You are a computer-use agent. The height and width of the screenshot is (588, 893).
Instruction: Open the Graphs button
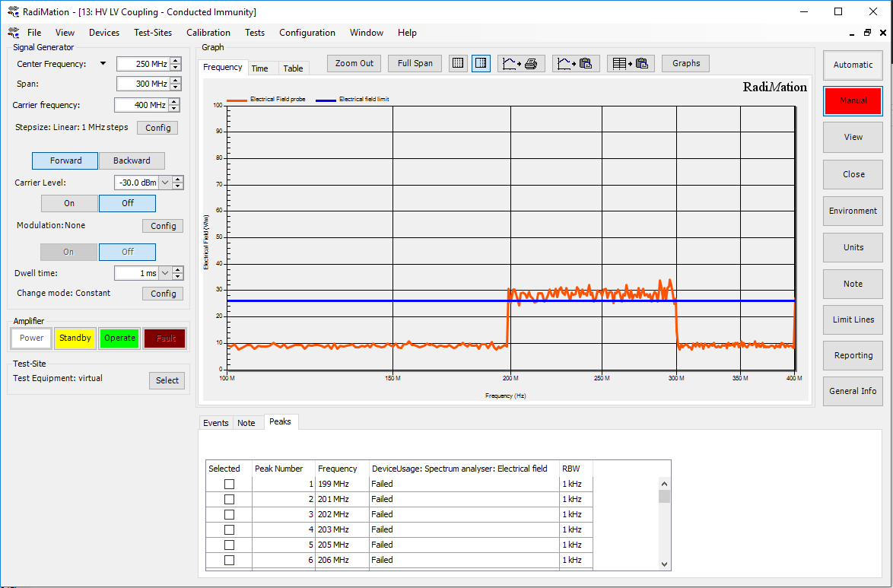coord(685,63)
